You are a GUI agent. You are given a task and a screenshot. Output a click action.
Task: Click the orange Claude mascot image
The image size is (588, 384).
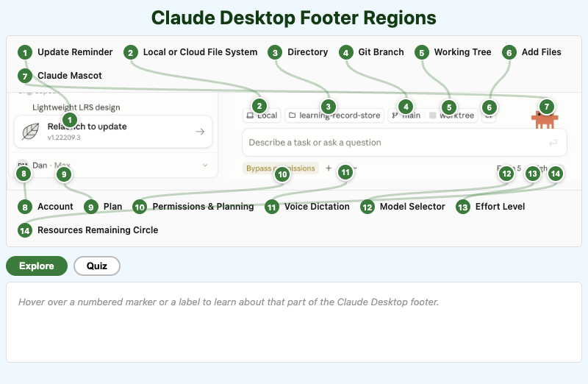[x=545, y=120]
